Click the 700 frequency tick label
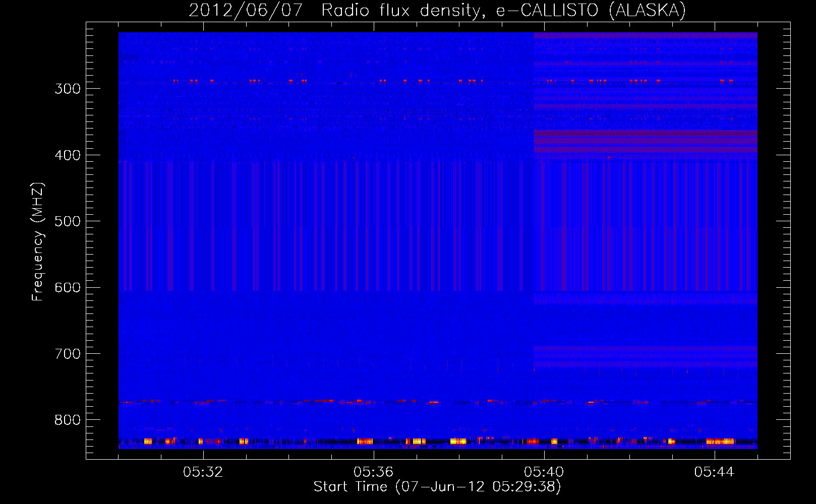 coord(68,354)
